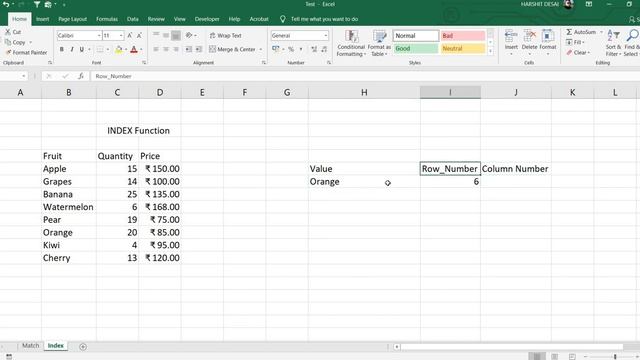This screenshot has height=360, width=640.
Task: Apply Percent Style formatting
Action: pyautogui.click(x=291, y=49)
